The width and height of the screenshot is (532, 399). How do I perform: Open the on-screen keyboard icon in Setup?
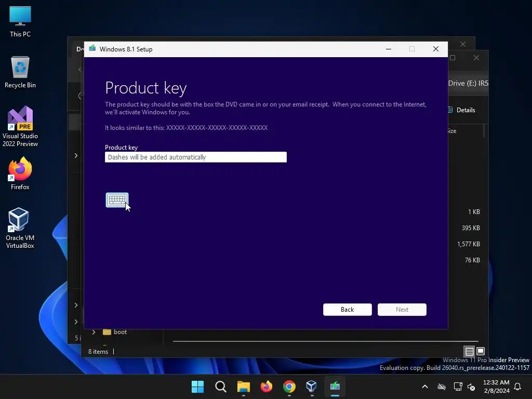pyautogui.click(x=117, y=200)
